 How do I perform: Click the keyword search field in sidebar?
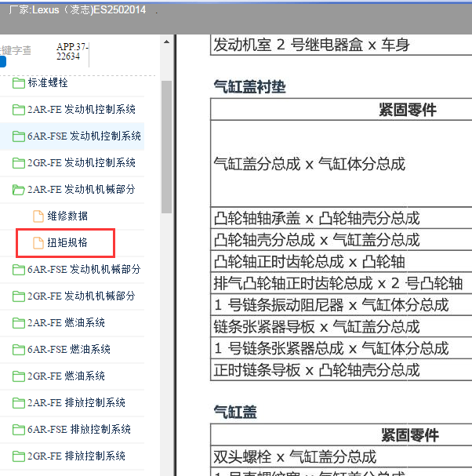point(16,50)
